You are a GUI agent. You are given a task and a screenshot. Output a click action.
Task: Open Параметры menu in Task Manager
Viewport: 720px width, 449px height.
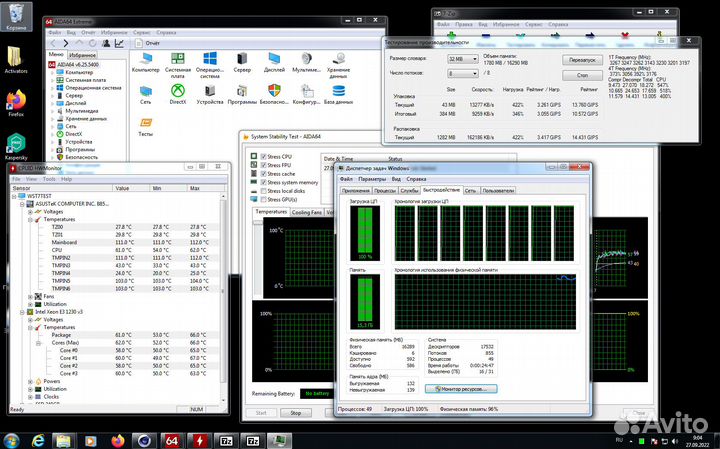pos(372,179)
